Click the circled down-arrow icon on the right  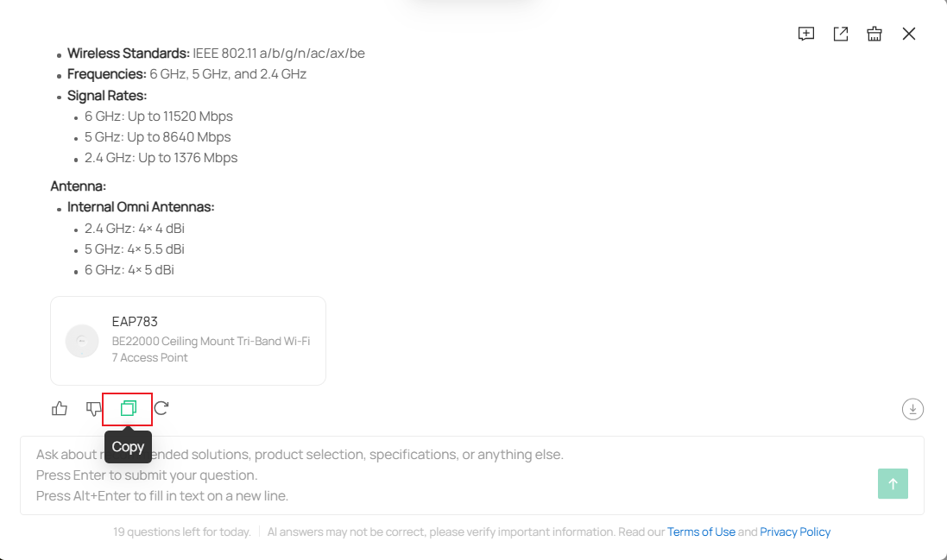click(912, 408)
